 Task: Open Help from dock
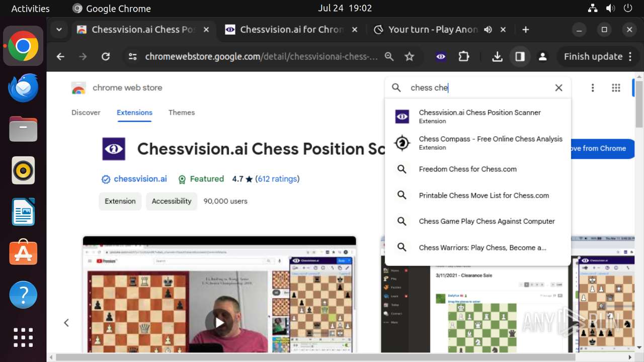(x=23, y=295)
